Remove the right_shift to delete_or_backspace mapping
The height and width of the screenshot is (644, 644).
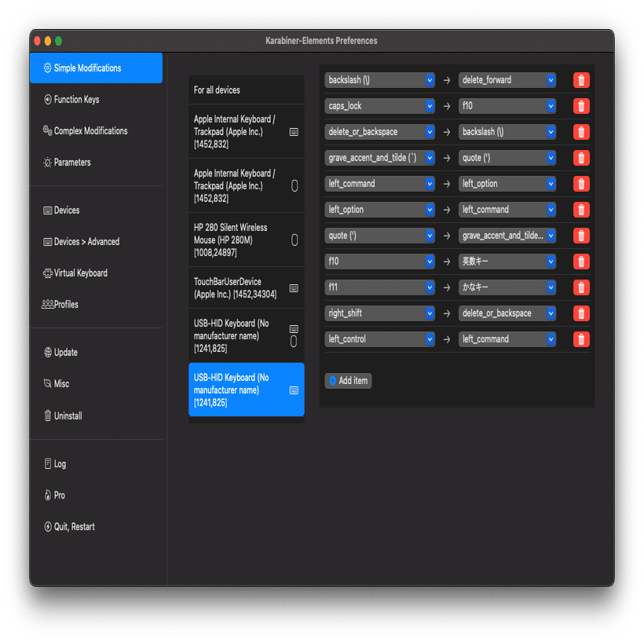pos(580,313)
